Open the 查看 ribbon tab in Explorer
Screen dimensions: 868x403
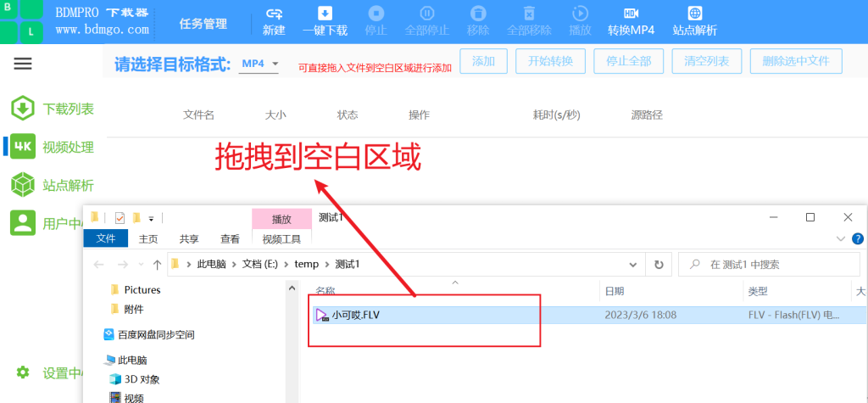[x=231, y=239]
